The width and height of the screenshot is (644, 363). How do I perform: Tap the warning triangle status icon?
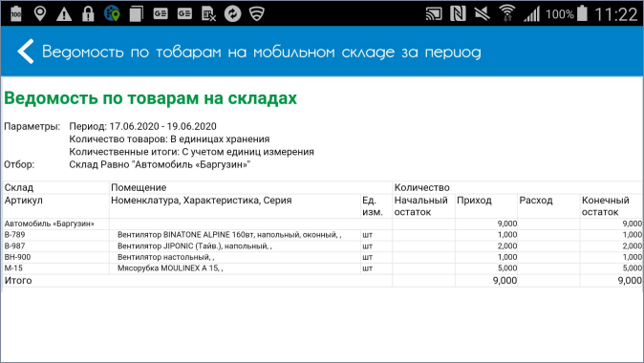pyautogui.click(x=64, y=14)
